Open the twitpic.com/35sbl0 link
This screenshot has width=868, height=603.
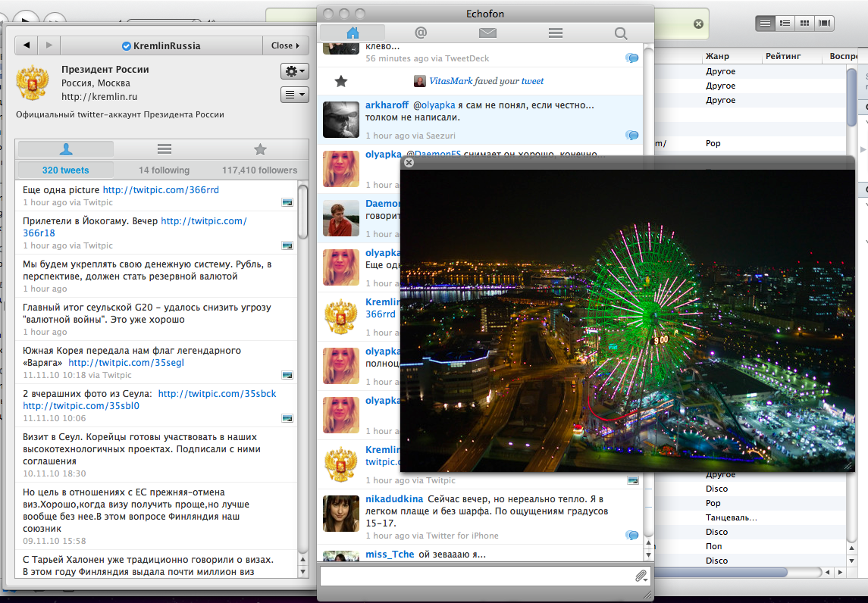(81, 406)
